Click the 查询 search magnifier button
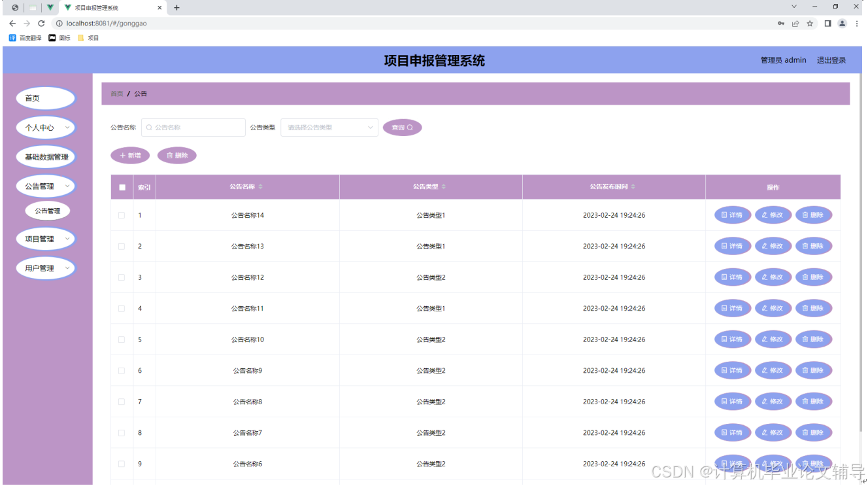This screenshot has width=868, height=486. tap(402, 127)
